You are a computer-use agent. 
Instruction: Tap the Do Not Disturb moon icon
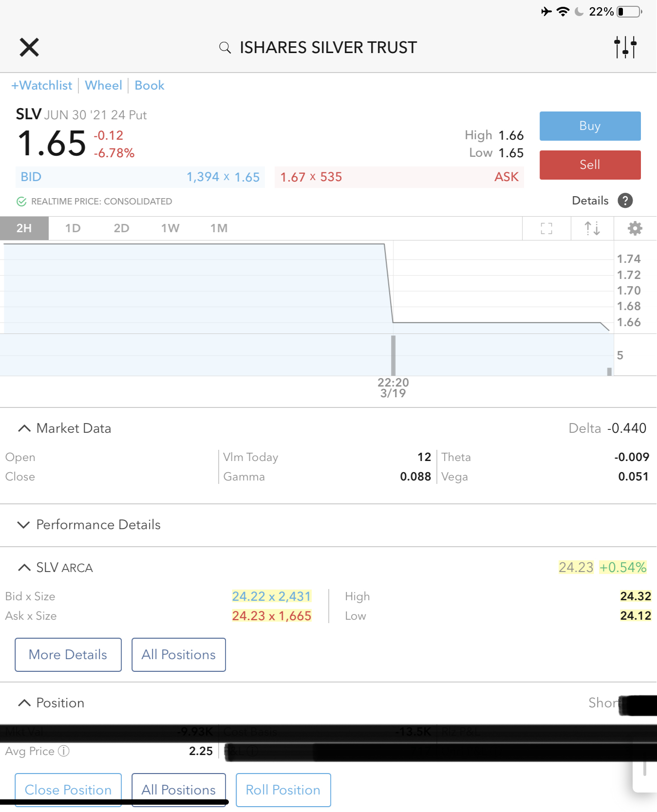tap(579, 12)
